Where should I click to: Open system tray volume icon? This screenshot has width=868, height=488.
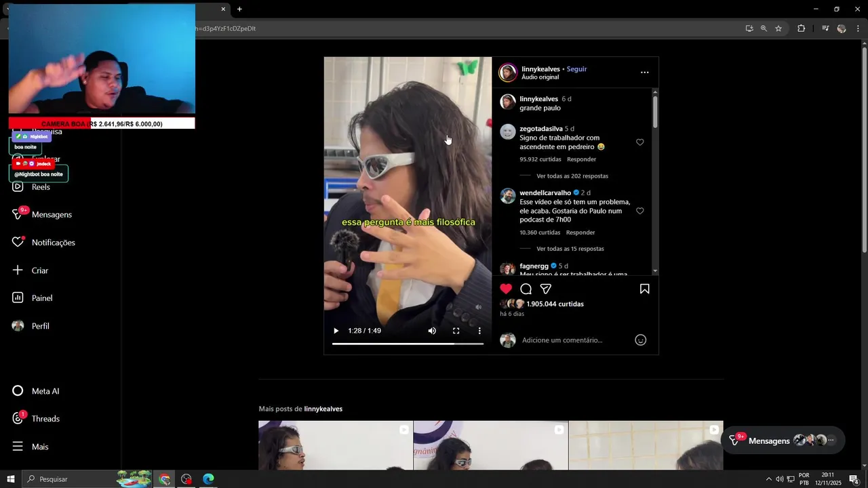click(779, 479)
